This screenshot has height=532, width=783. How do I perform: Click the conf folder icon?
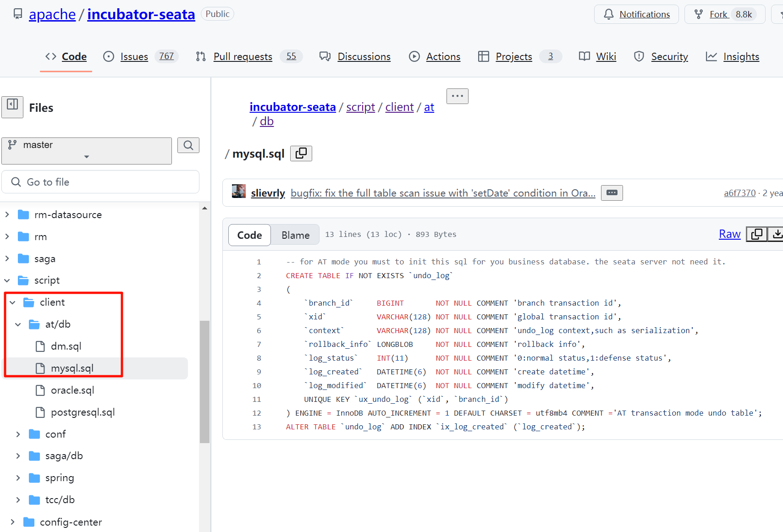pyautogui.click(x=34, y=434)
